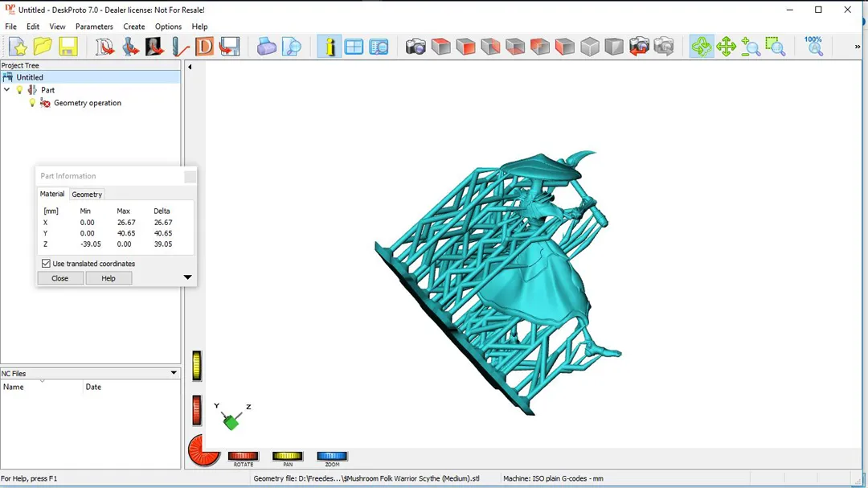
Task: Select the light gray isometric cube view
Action: pos(590,47)
